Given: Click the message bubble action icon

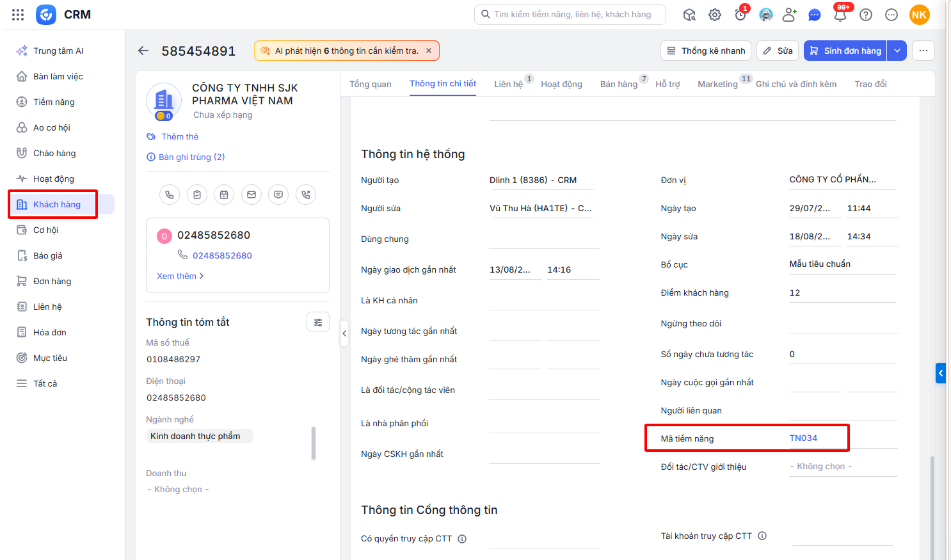Looking at the screenshot, I should point(278,195).
